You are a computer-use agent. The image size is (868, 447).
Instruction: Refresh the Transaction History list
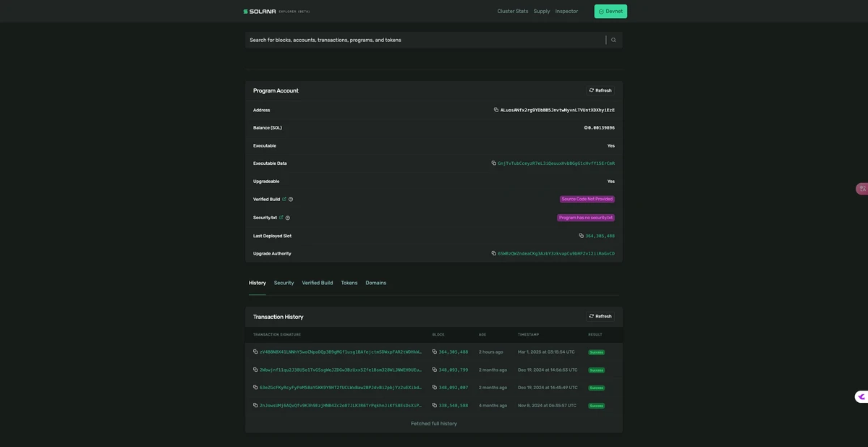coord(600,317)
